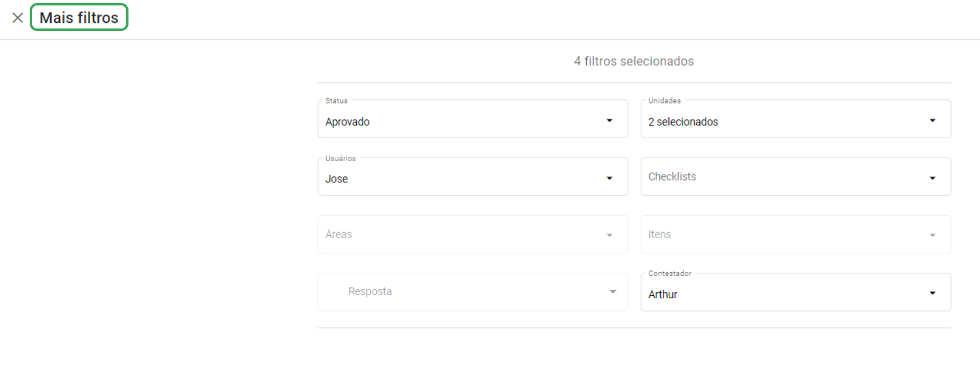Expand the Itens dropdown
The image size is (980, 383).
(x=933, y=235)
